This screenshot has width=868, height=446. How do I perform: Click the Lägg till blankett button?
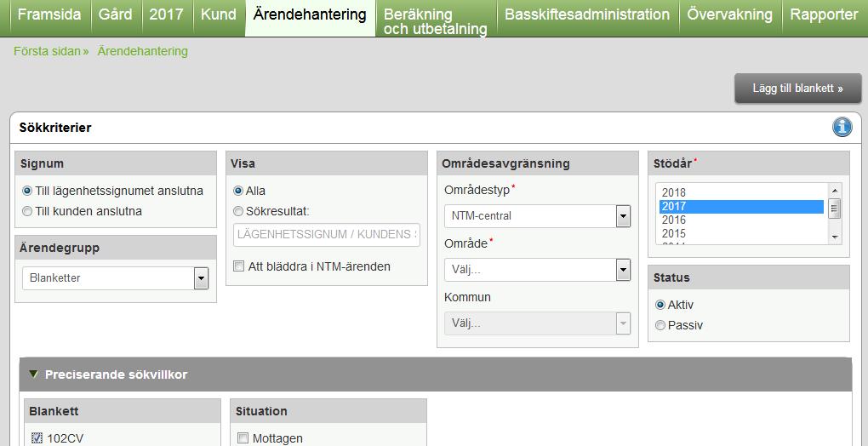click(x=797, y=89)
